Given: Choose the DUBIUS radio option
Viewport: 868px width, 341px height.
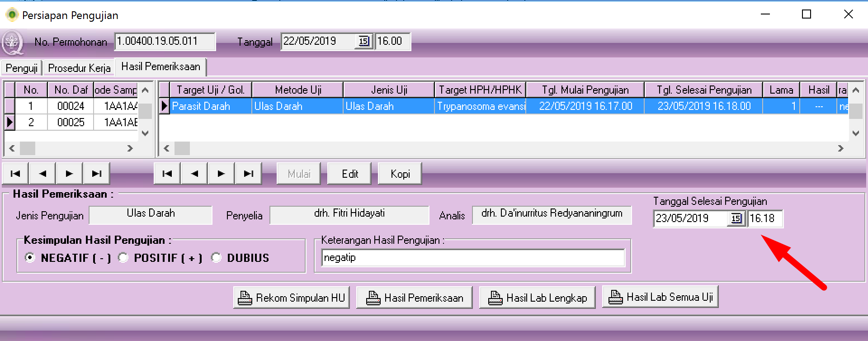Looking at the screenshot, I should click(216, 258).
